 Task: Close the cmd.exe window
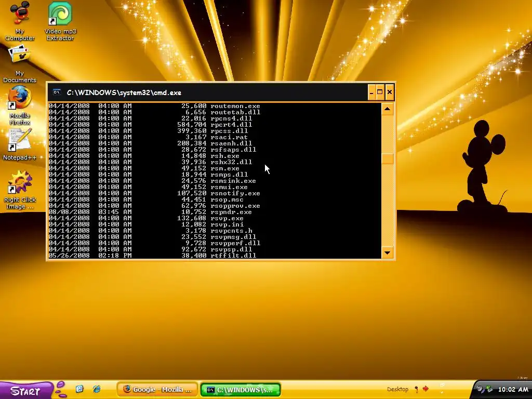(x=390, y=92)
